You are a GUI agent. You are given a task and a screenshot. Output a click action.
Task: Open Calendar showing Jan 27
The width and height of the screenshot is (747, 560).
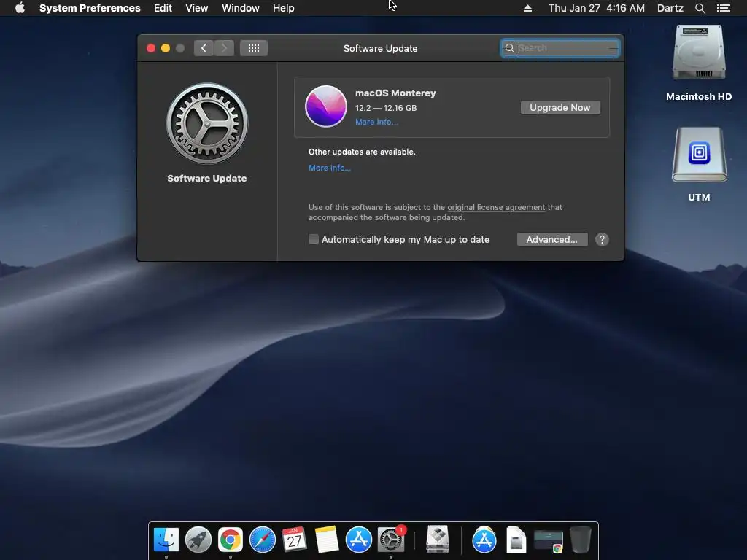coord(294,540)
